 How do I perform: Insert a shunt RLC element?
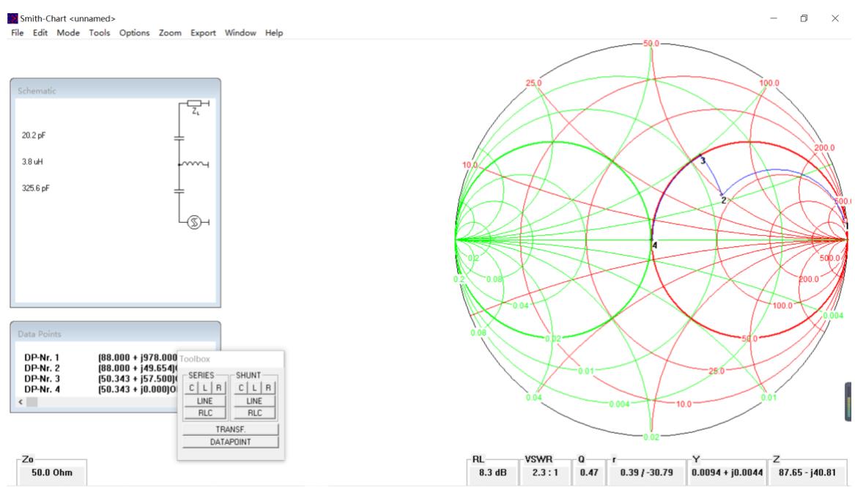pos(256,412)
